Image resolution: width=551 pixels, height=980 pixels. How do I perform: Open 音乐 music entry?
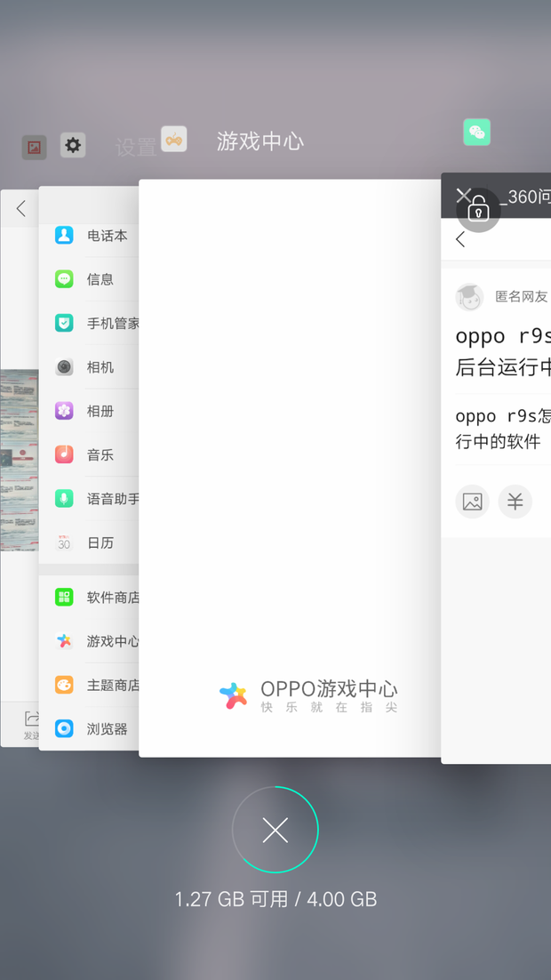tap(89, 454)
